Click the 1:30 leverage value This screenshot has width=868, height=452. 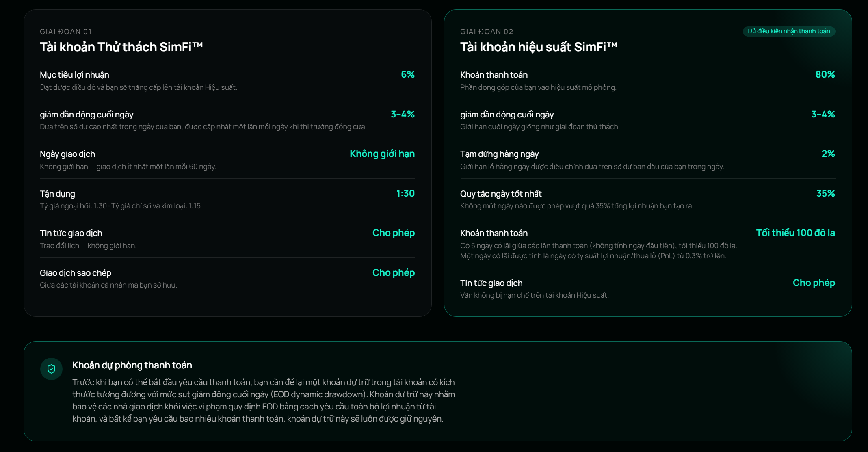pos(405,193)
